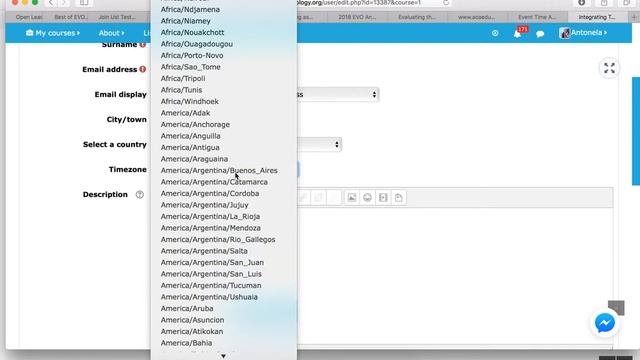Pick America/Argentina/Ushuaia timezone
Screen dimensions: 640x360
pos(209,297)
